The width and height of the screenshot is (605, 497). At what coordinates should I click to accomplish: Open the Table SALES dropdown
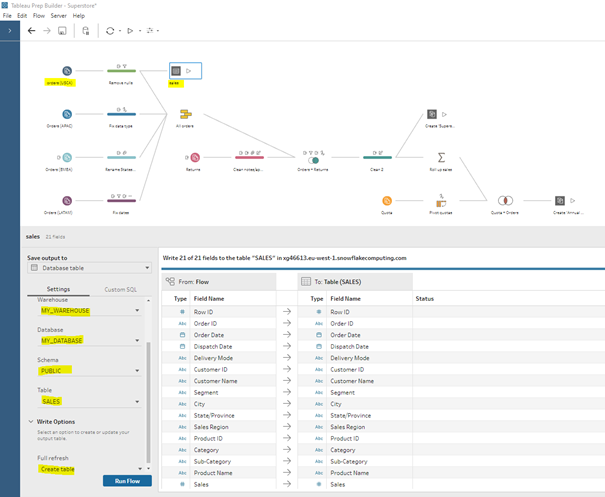89,402
